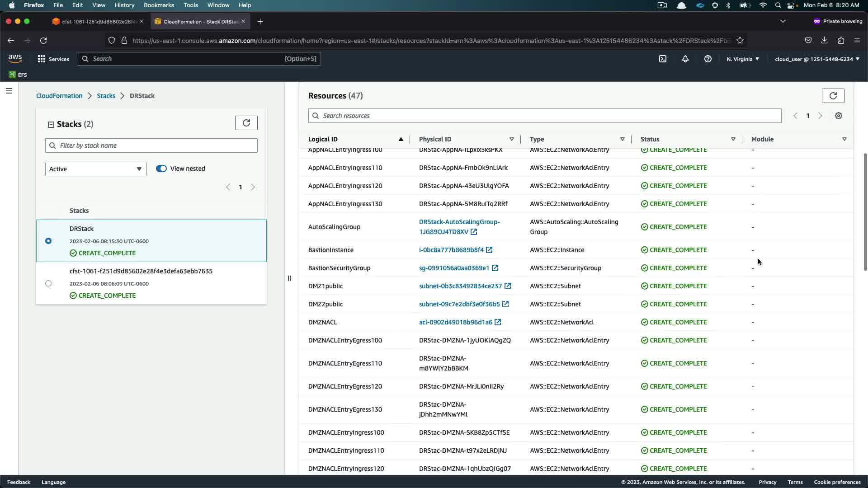Open the AWS notifications bell
Viewport: 868px width, 488px height.
[x=685, y=59]
